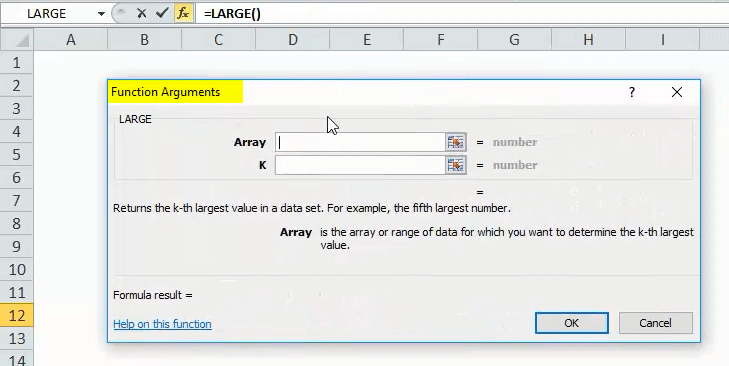729x366 pixels.
Task: Click the LARGE group label in dialog
Action: (135, 119)
